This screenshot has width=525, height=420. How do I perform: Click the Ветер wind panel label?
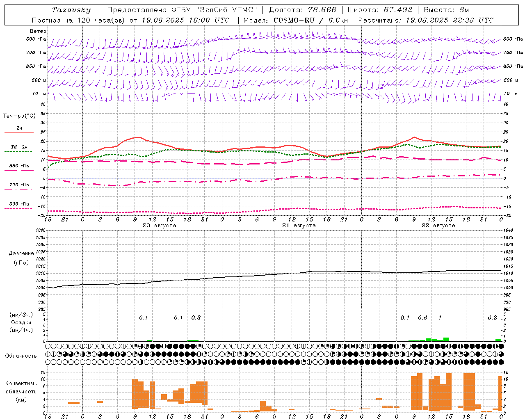(38, 31)
